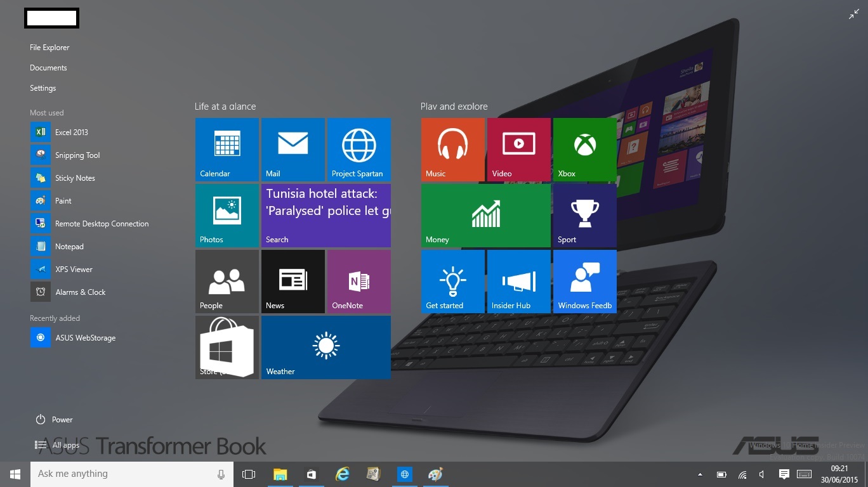Open the Get started tile
868x487 pixels.
point(453,282)
